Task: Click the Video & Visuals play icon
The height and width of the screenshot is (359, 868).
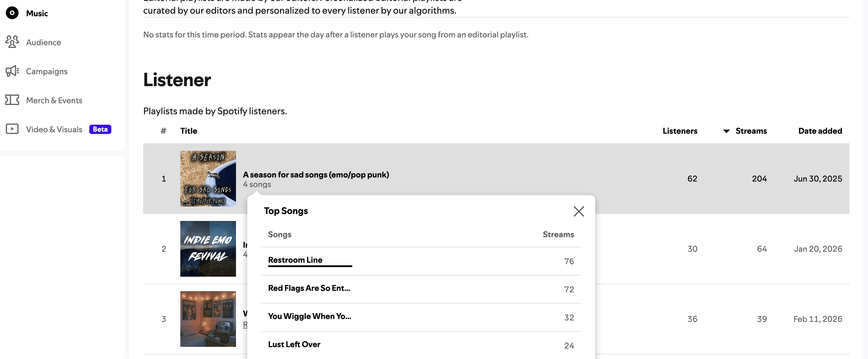Action: pyautogui.click(x=12, y=129)
